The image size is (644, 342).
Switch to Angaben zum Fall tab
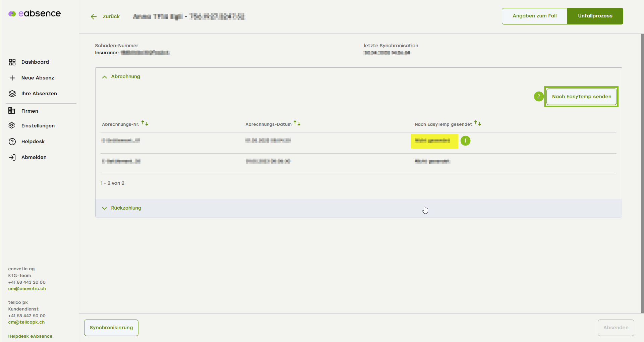click(534, 16)
